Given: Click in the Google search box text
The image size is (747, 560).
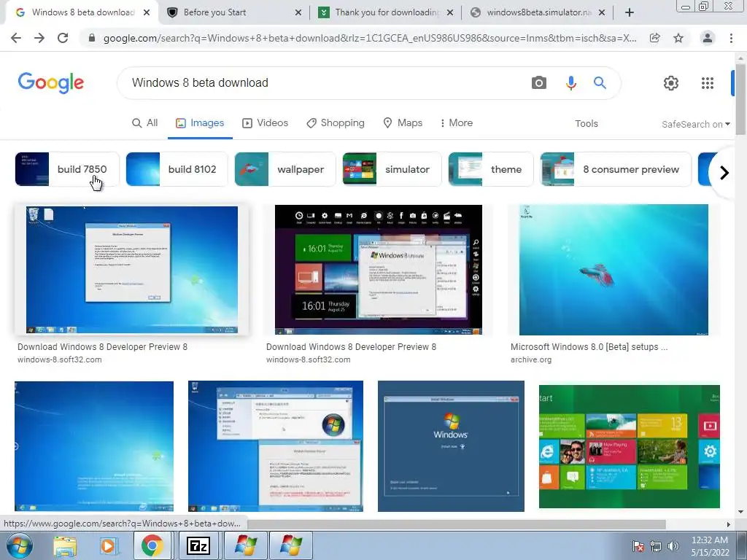Looking at the screenshot, I should point(200,83).
